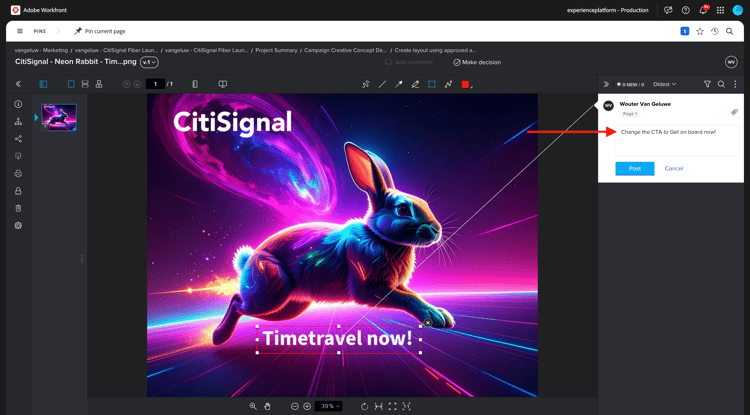
Task: Toggle the thumbnails panel view
Action: 43,85
